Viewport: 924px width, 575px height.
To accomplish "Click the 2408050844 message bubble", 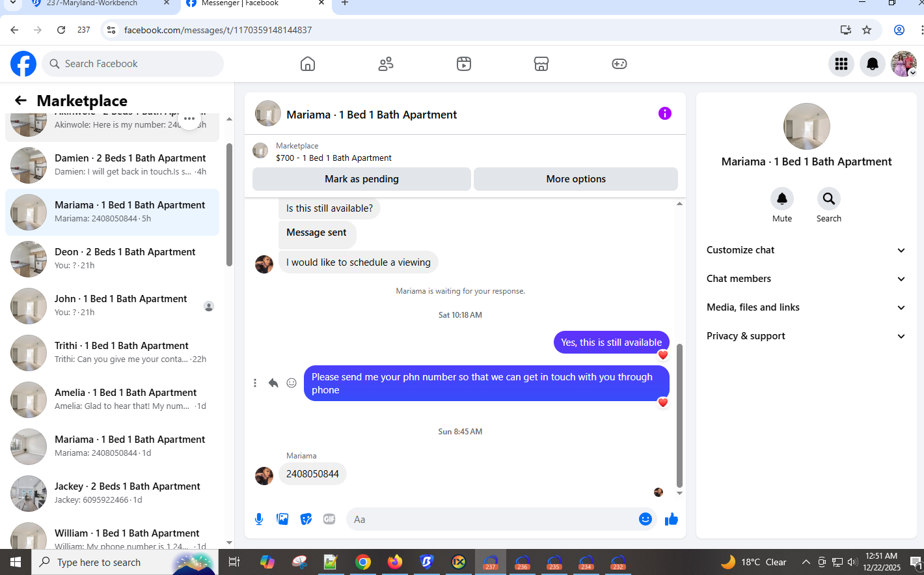I will coord(312,474).
